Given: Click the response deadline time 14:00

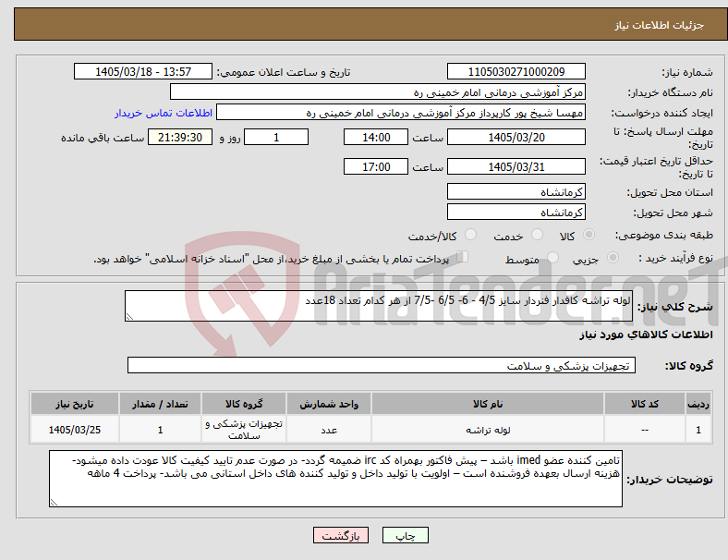Looking at the screenshot, I should tap(376, 137).
